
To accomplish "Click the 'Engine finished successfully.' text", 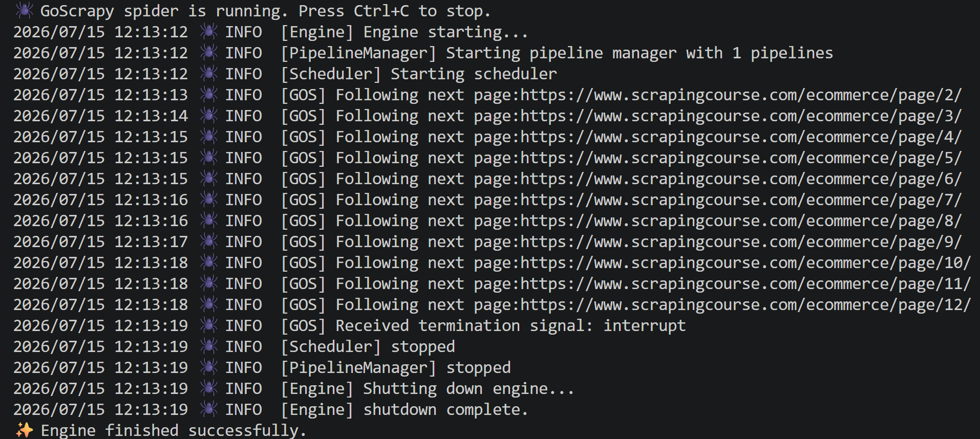I will tap(174, 430).
